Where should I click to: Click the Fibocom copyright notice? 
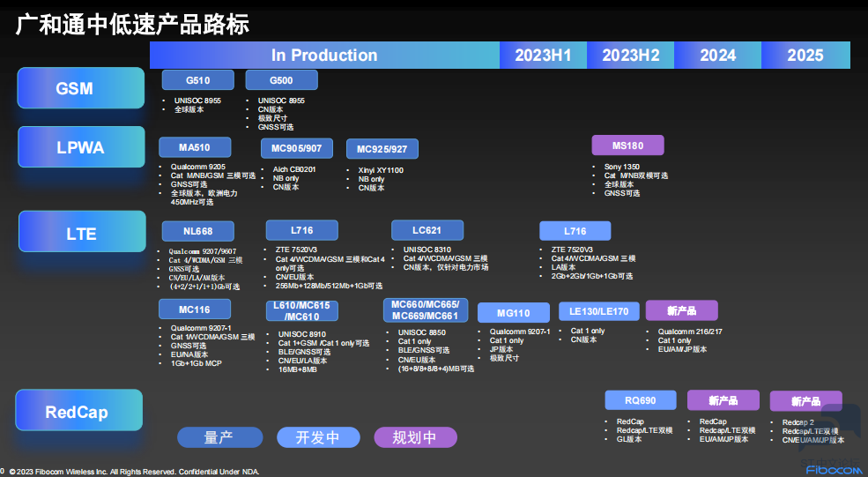tap(134, 472)
